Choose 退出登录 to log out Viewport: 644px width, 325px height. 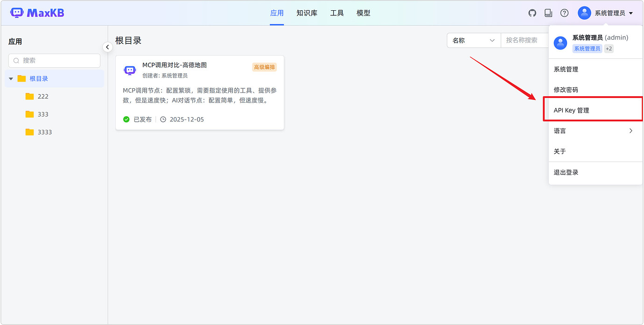click(x=595, y=172)
